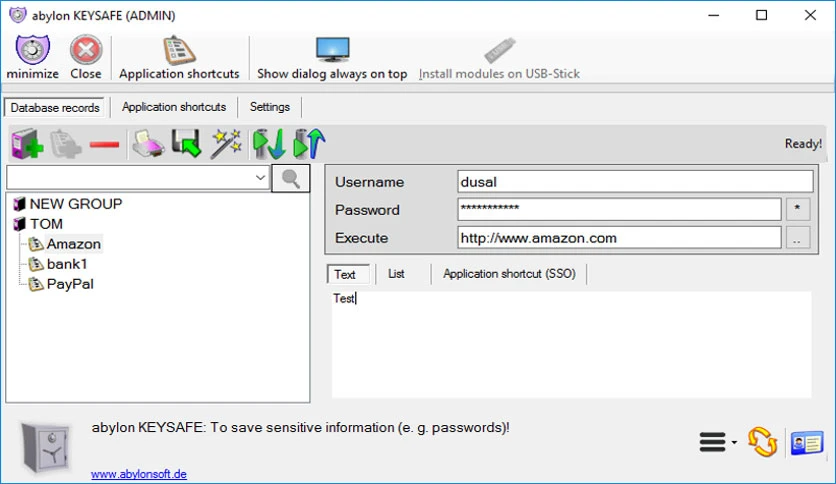Click the browse button beside Execute

click(x=798, y=238)
